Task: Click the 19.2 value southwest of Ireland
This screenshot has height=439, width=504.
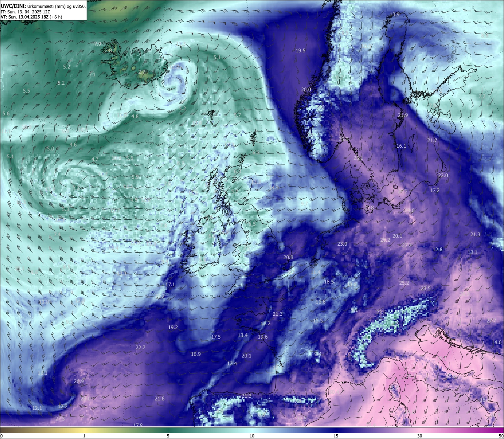Action: [x=173, y=327]
